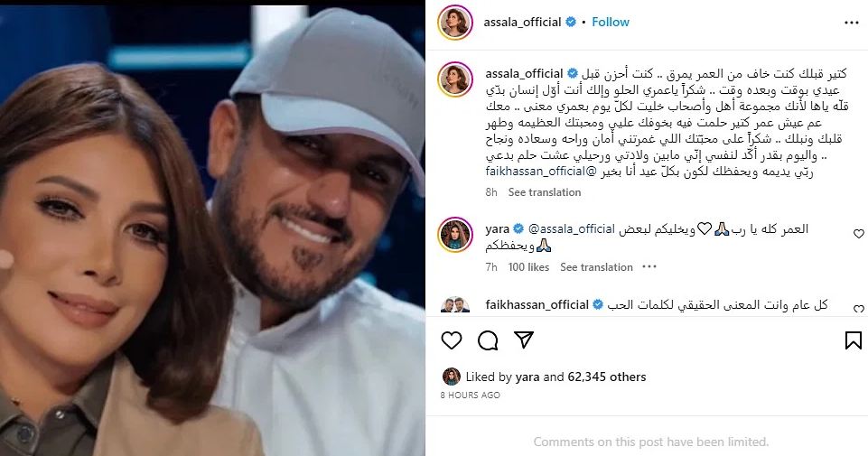
Task: Like the post with the heart icon
Action: [452, 340]
